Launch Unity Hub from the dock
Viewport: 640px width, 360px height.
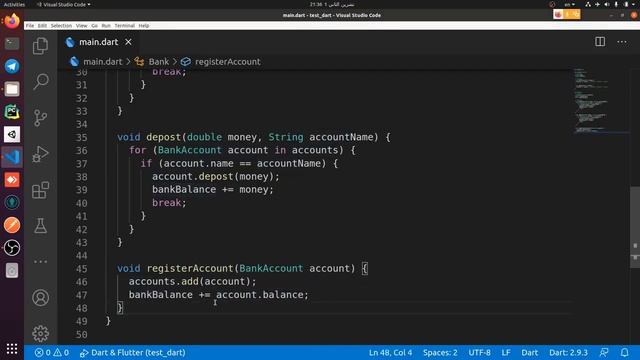[12, 134]
